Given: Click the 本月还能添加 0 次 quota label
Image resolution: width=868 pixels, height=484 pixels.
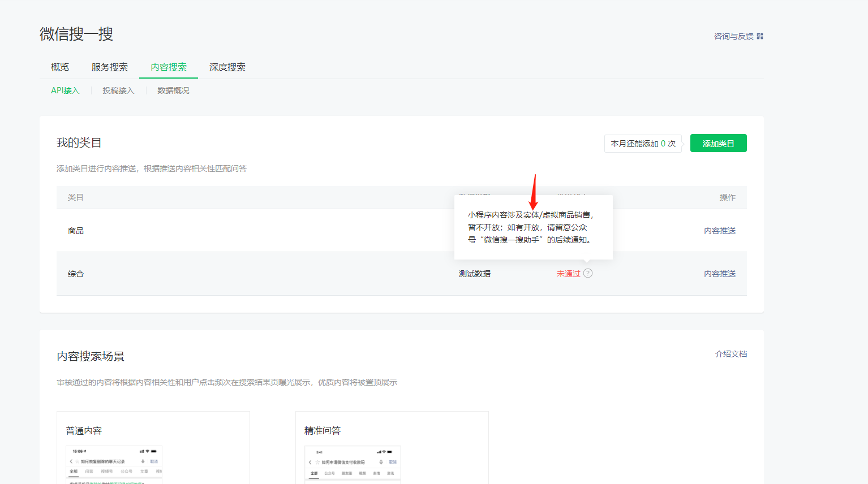Looking at the screenshot, I should click(643, 144).
